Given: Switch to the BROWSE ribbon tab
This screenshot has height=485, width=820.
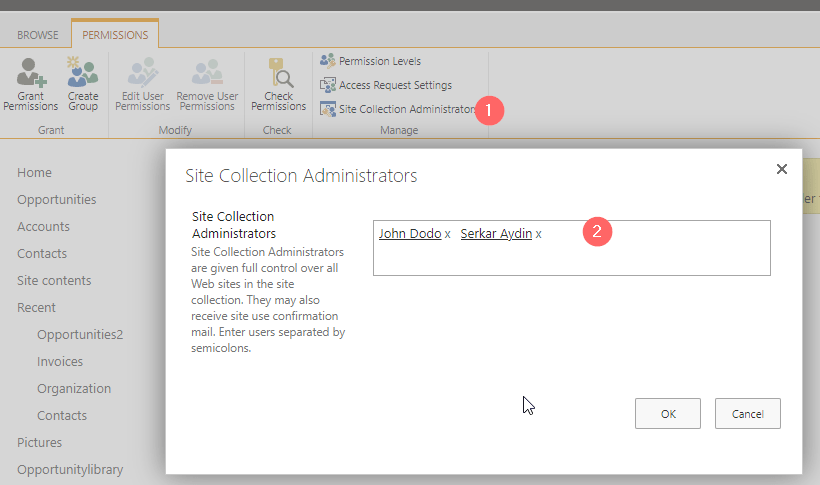Looking at the screenshot, I should click(38, 35).
